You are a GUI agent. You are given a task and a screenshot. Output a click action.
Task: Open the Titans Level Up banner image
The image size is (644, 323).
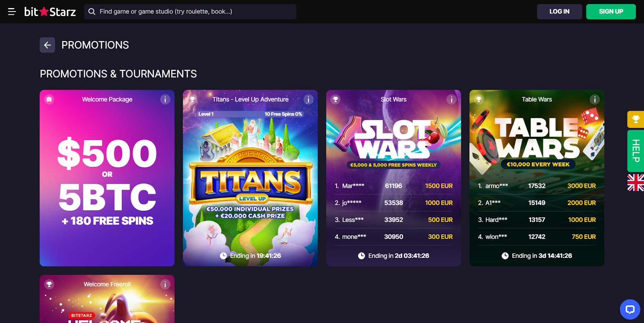(x=250, y=178)
